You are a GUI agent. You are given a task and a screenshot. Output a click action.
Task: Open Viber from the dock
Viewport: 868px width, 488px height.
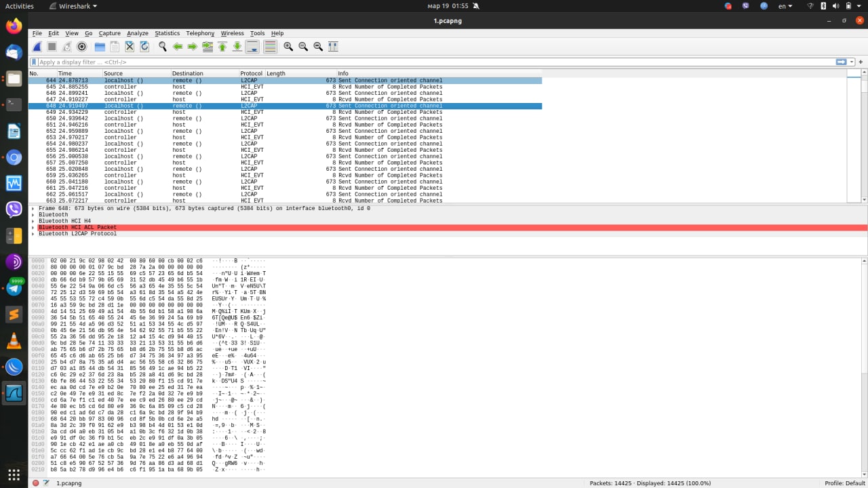click(x=14, y=209)
